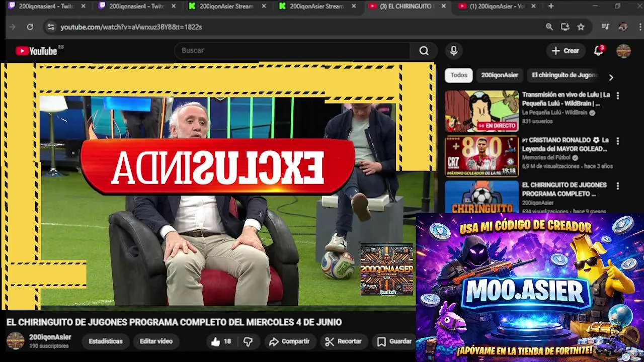
Task: Open options menu for Programa Completo suggested video
Action: (618, 186)
